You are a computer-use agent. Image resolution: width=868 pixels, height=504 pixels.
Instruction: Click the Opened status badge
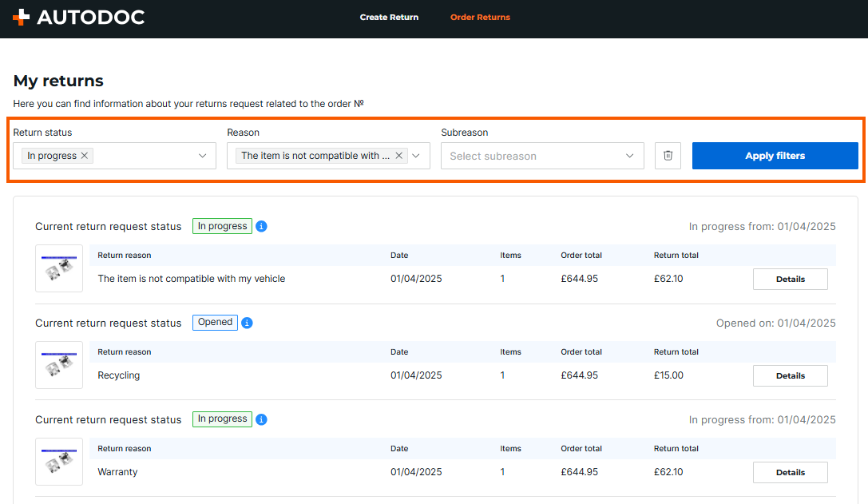215,323
